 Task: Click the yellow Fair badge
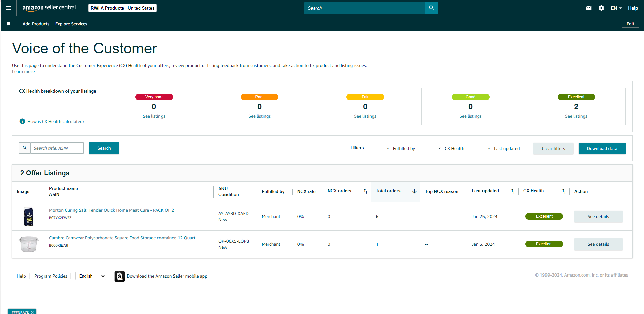click(365, 97)
